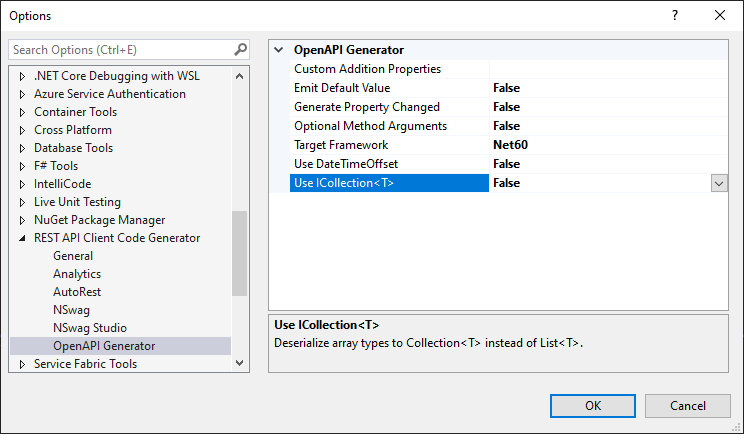Expand Container Tools node
Image resolution: width=744 pixels, height=434 pixels.
coord(22,112)
